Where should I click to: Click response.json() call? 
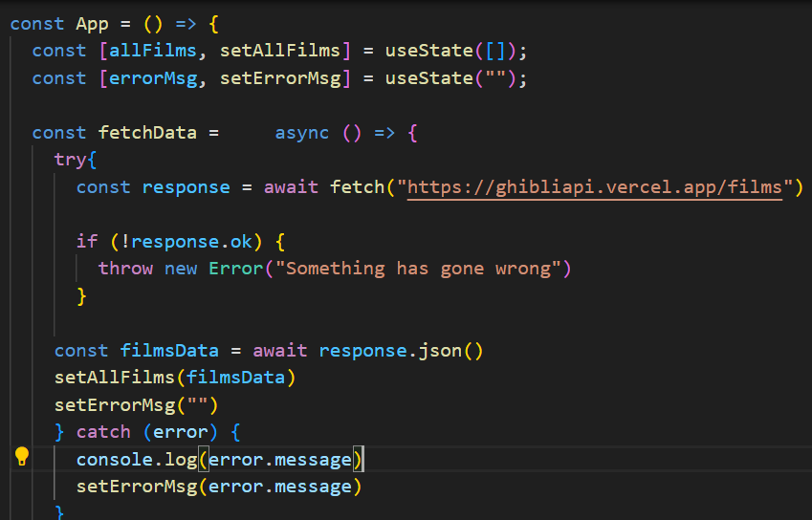pyautogui.click(x=402, y=351)
